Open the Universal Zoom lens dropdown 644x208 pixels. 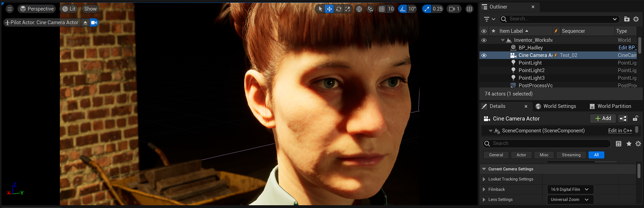click(570, 200)
